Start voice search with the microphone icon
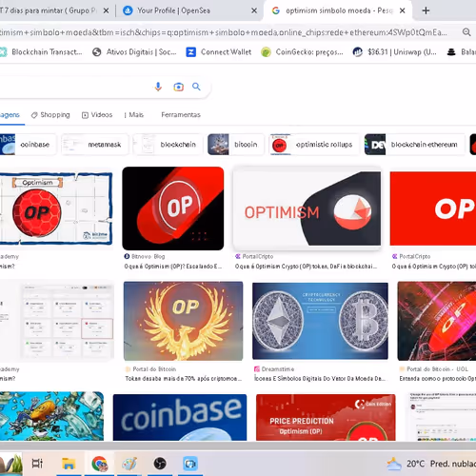This screenshot has width=476, height=476. (x=158, y=87)
